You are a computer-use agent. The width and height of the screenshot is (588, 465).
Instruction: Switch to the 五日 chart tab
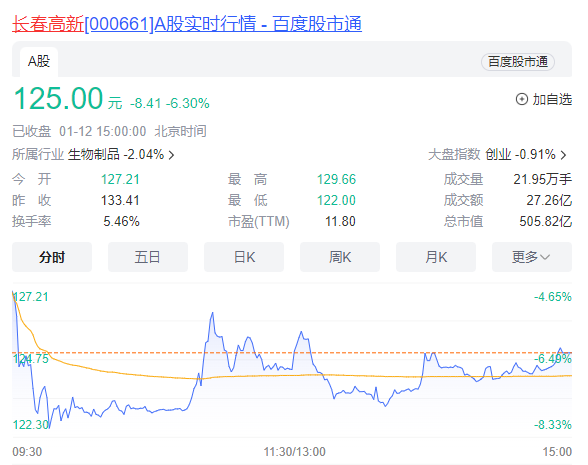tap(148, 257)
